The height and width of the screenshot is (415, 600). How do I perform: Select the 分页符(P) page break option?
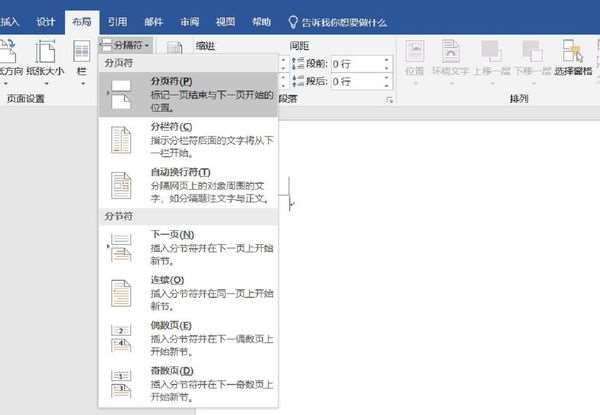188,94
